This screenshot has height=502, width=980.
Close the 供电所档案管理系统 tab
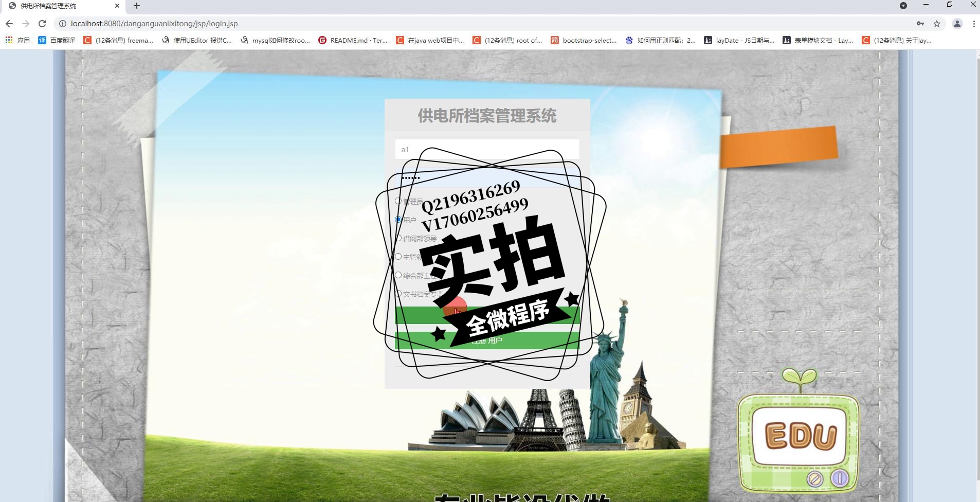pyautogui.click(x=117, y=6)
